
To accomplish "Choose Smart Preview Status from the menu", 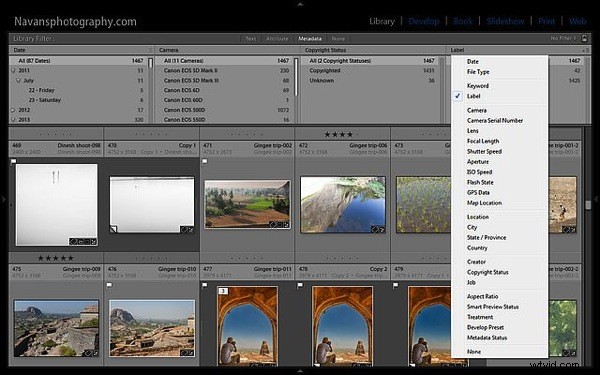I will click(x=492, y=307).
